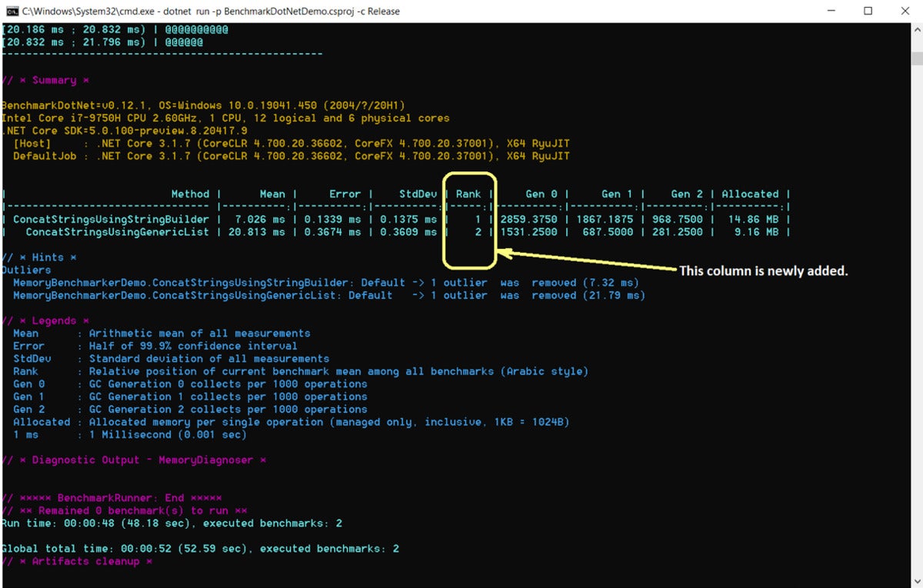Click the 'Arithmetic mean of all measurements' legend
Image resolution: width=923 pixels, height=588 pixels.
click(x=200, y=334)
